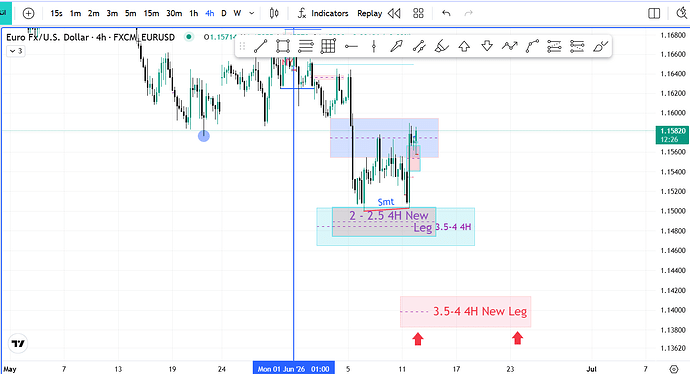Select the red '3.5-4 4H New Leg' box
Image resolution: width=690 pixels, height=374 pixels.
(x=465, y=312)
